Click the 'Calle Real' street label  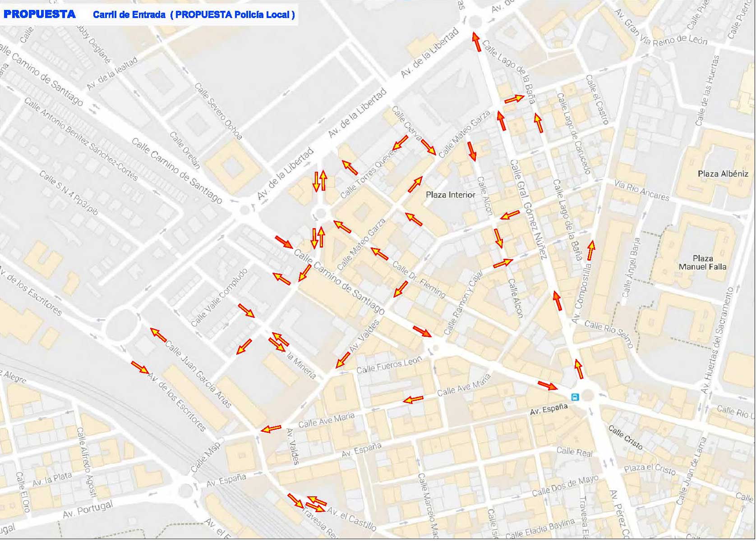click(x=574, y=451)
